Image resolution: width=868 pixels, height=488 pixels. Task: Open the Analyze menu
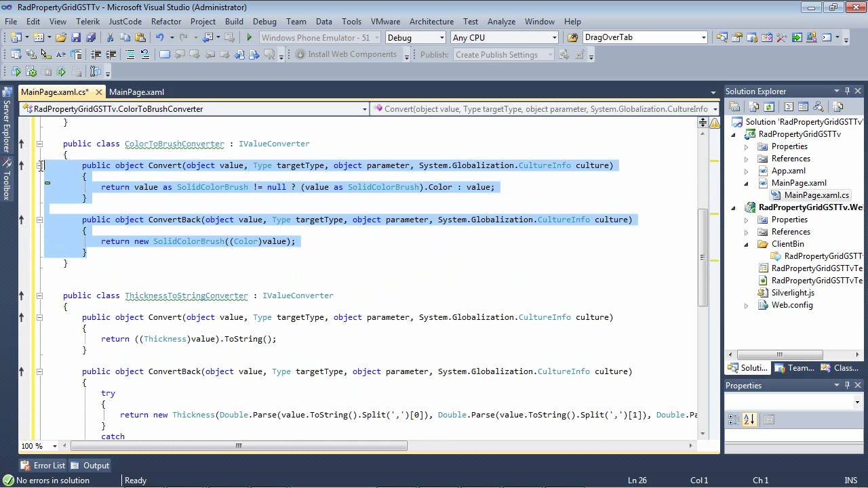[x=501, y=21]
